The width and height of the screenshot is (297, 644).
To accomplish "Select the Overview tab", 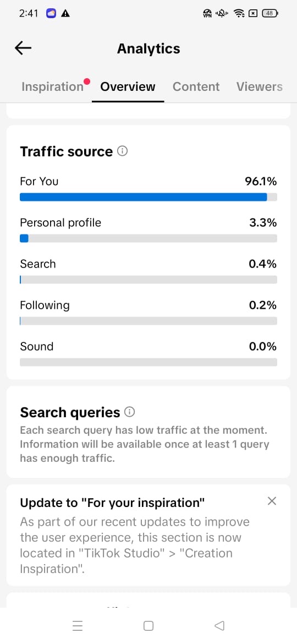I will (x=128, y=86).
